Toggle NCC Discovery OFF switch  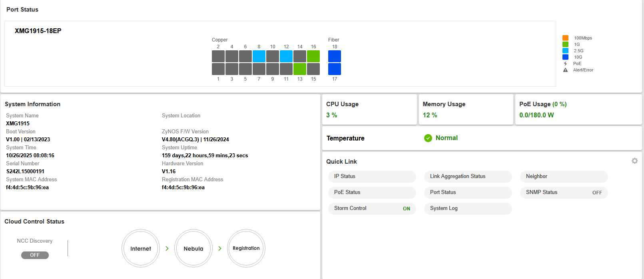click(x=35, y=255)
